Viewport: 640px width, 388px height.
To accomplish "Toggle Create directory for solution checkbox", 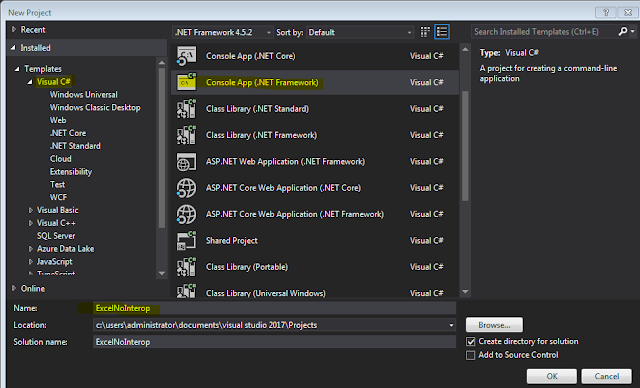I will point(471,341).
